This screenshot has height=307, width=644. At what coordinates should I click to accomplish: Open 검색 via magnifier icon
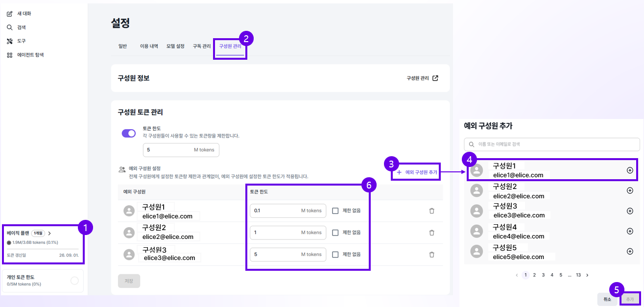(9, 27)
